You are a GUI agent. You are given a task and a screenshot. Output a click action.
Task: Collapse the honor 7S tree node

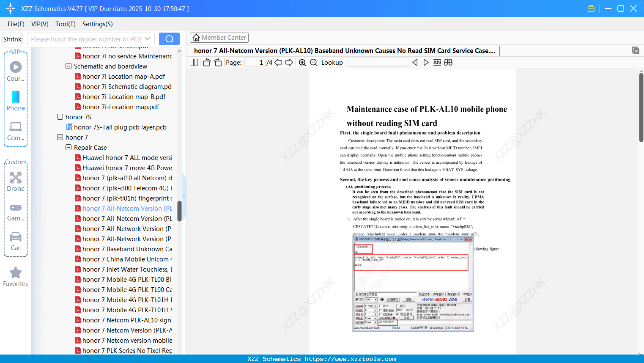click(x=60, y=117)
